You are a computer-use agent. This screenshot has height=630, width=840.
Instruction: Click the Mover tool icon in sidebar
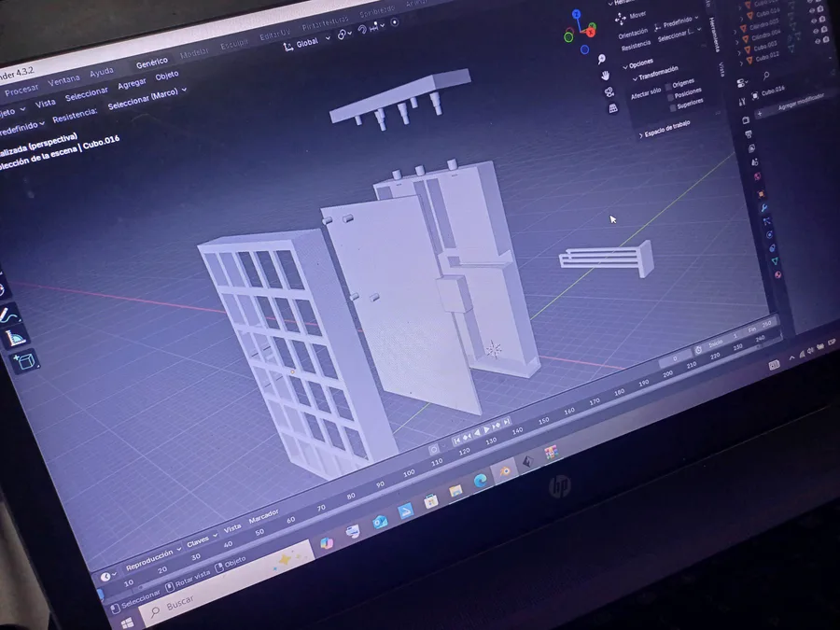621,20
